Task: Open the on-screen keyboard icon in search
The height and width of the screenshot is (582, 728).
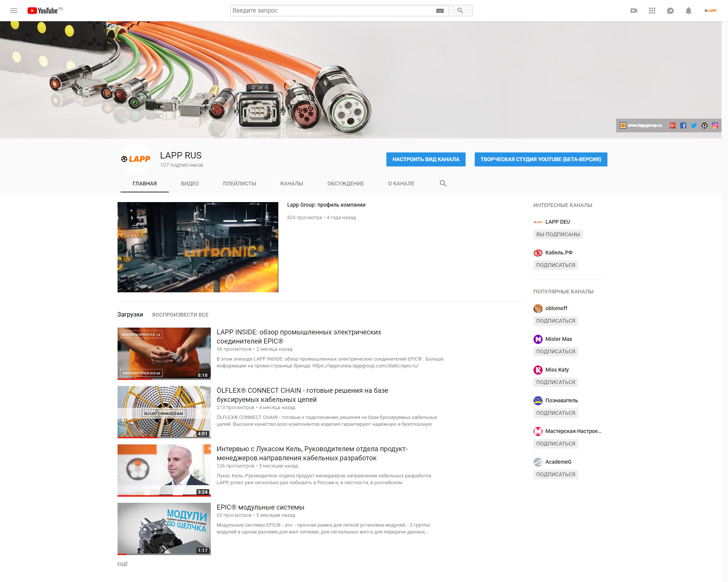Action: coord(440,11)
